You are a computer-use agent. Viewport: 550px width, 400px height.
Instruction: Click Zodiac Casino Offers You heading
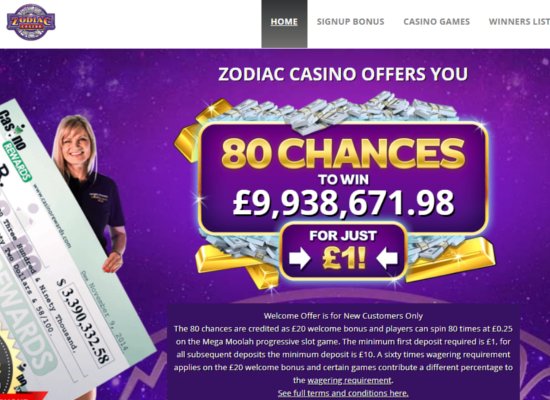343,74
